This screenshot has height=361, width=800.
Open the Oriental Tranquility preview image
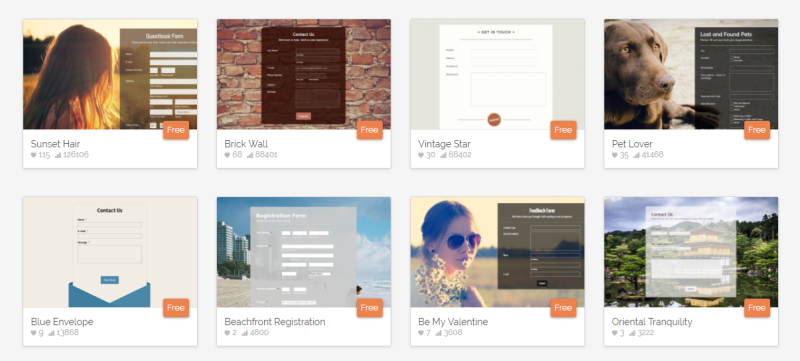[x=691, y=252]
